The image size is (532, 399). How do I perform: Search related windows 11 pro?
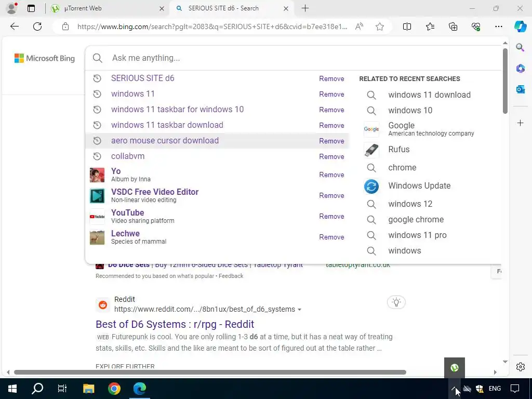(417, 235)
